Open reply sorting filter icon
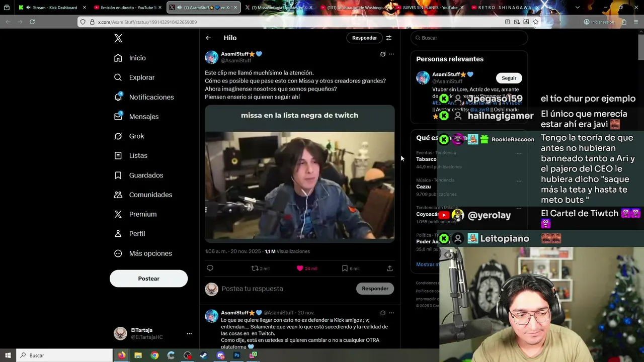This screenshot has height=362, width=644. point(388,38)
